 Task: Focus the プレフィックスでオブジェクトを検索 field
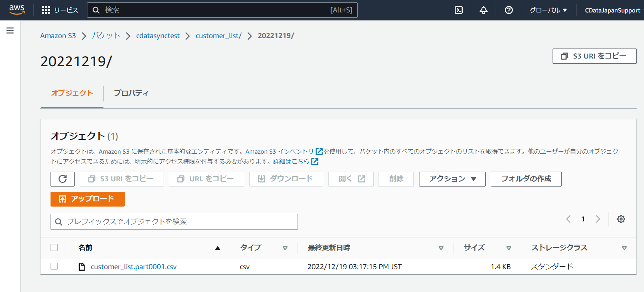(174, 222)
